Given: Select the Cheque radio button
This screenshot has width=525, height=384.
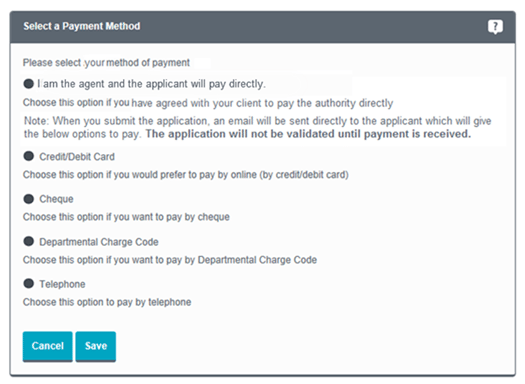Looking at the screenshot, I should click(x=29, y=199).
